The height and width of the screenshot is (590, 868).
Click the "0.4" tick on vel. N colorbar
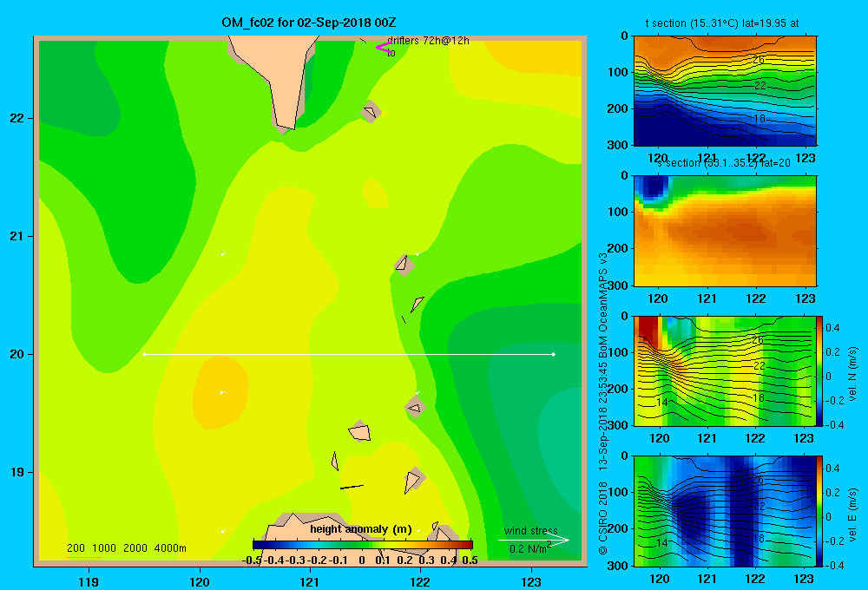(832, 328)
